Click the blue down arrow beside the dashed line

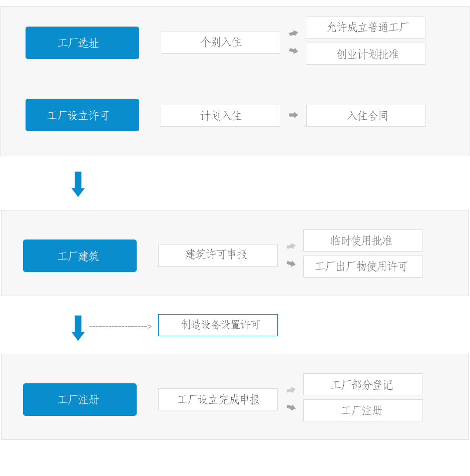point(78,328)
